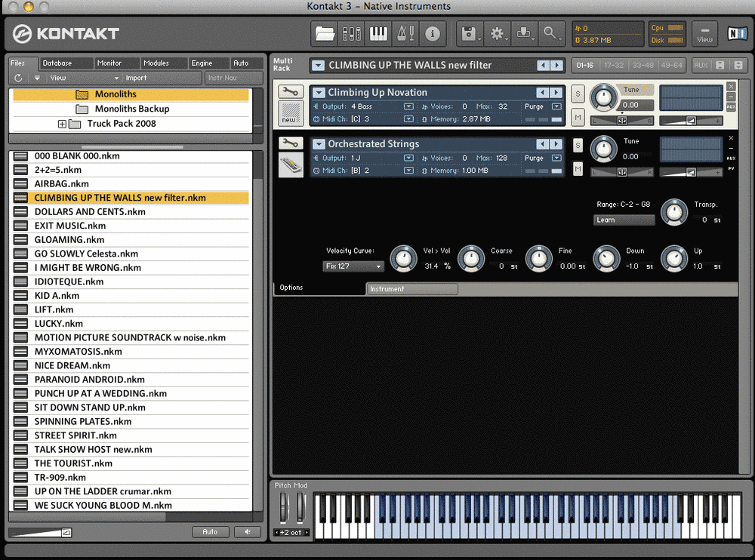Select instrument page 01-16
This screenshot has height=560, width=755.
point(585,65)
